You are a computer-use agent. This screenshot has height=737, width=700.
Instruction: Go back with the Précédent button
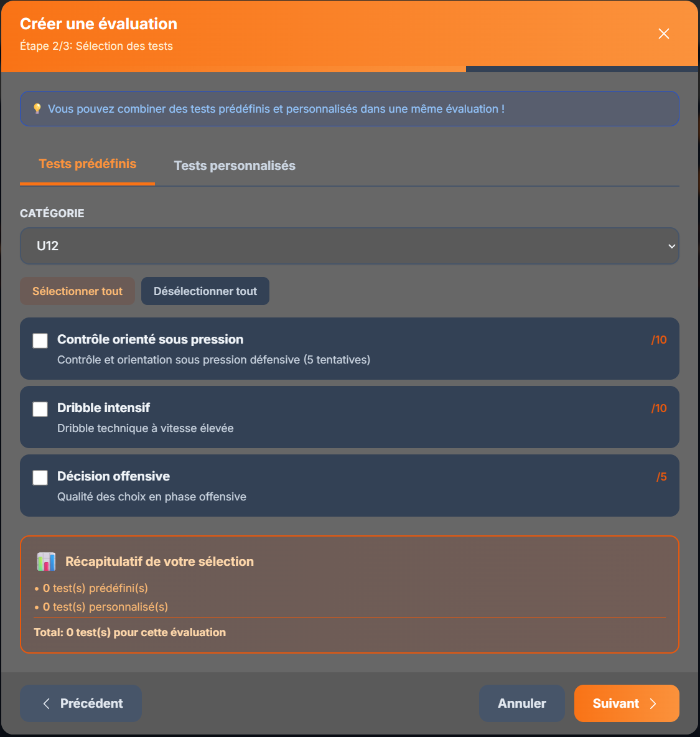80,703
